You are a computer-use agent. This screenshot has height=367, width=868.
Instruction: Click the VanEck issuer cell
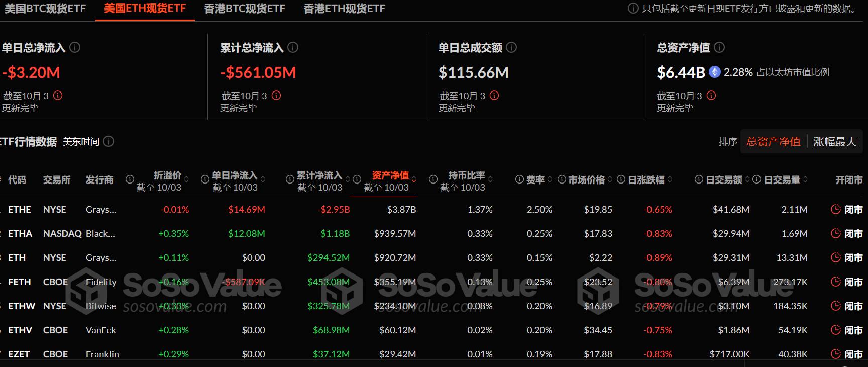101,330
